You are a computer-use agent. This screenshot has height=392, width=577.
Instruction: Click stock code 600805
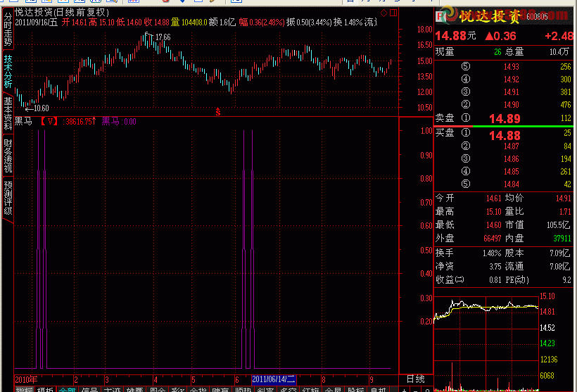pyautogui.click(x=537, y=17)
